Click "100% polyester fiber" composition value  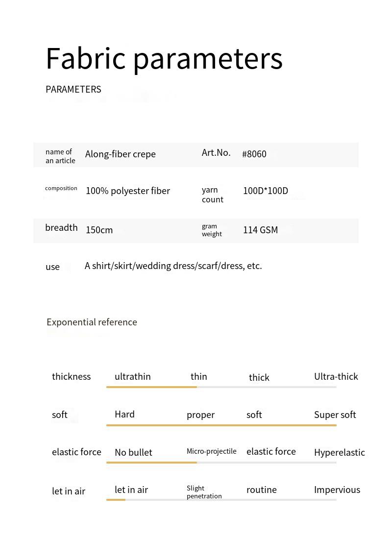[128, 191]
